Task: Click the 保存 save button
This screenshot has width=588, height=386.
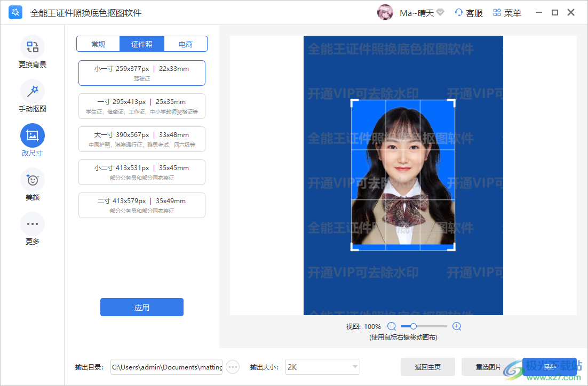Action: pyautogui.click(x=550, y=367)
